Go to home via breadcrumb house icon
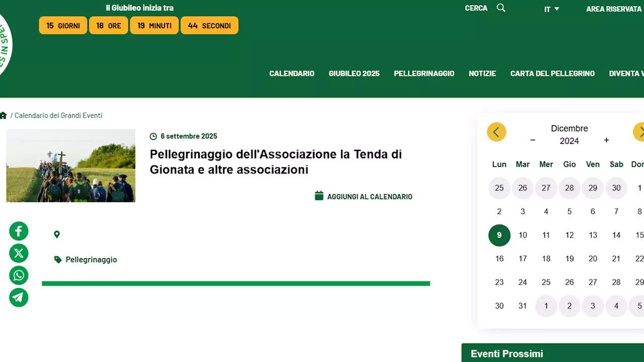Image resolution: width=644 pixels, height=362 pixels. point(3,115)
